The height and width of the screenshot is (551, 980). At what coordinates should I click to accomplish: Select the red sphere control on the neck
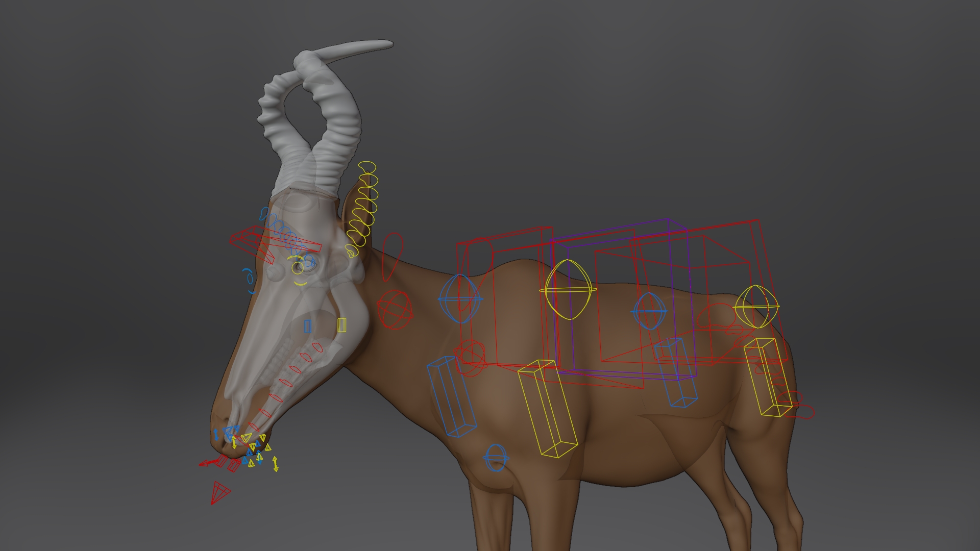tap(395, 309)
